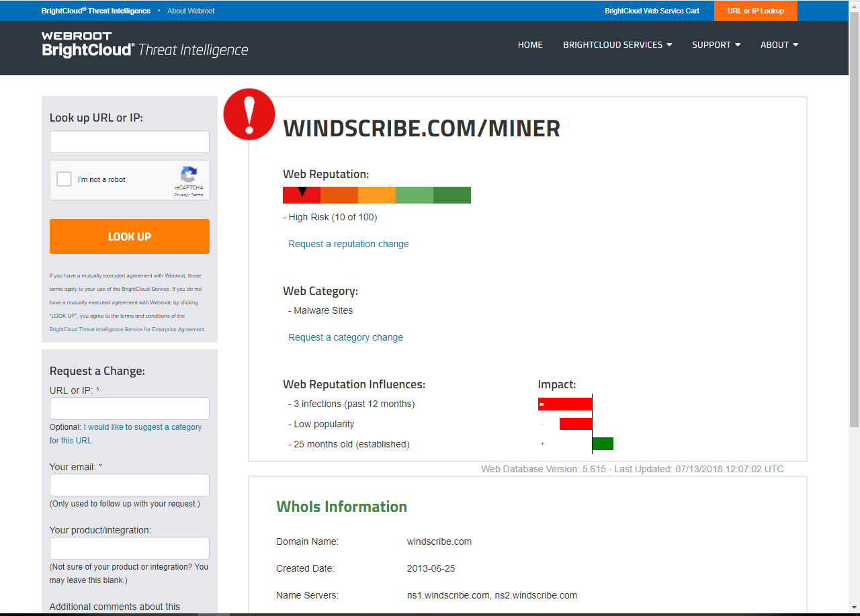This screenshot has width=860, height=616.
Task: Expand the BrightCloud Services dropdown menu
Action: click(x=617, y=45)
